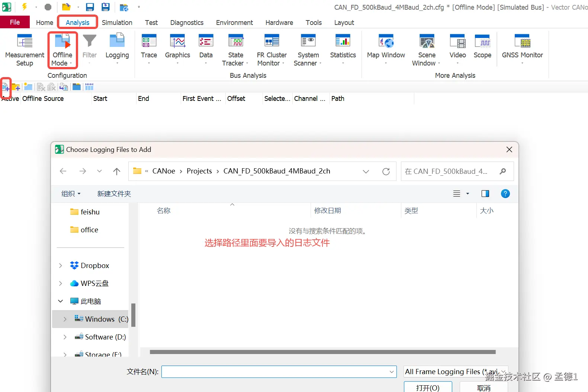Open the view options dropdown in dialog

pos(467,194)
